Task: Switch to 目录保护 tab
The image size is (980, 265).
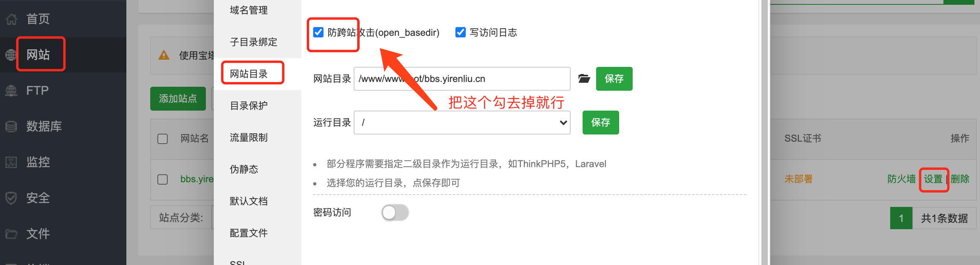Action: 249,106
